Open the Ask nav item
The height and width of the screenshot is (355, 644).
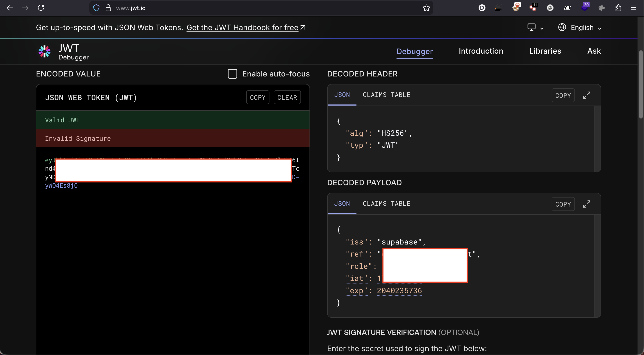coord(594,51)
